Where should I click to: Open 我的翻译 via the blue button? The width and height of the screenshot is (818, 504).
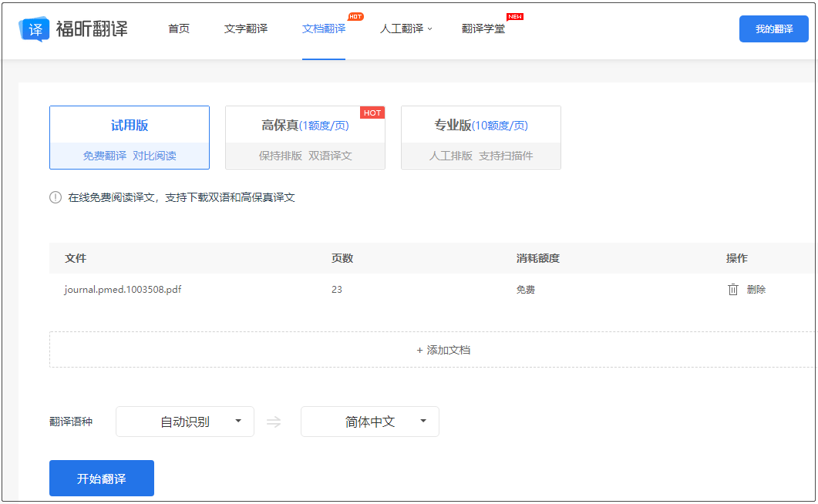click(x=773, y=29)
